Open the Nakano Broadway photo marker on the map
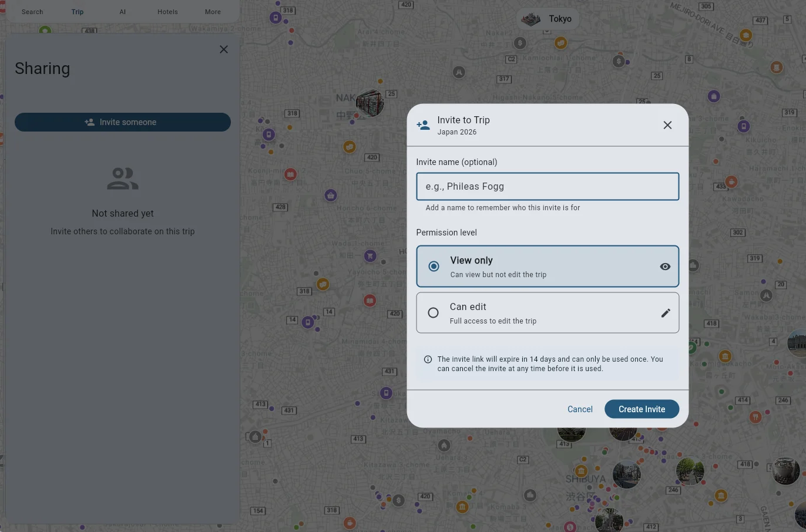 tap(370, 103)
